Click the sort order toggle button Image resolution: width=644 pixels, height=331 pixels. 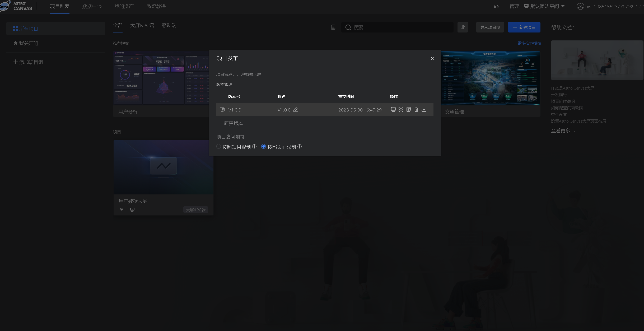tap(463, 27)
